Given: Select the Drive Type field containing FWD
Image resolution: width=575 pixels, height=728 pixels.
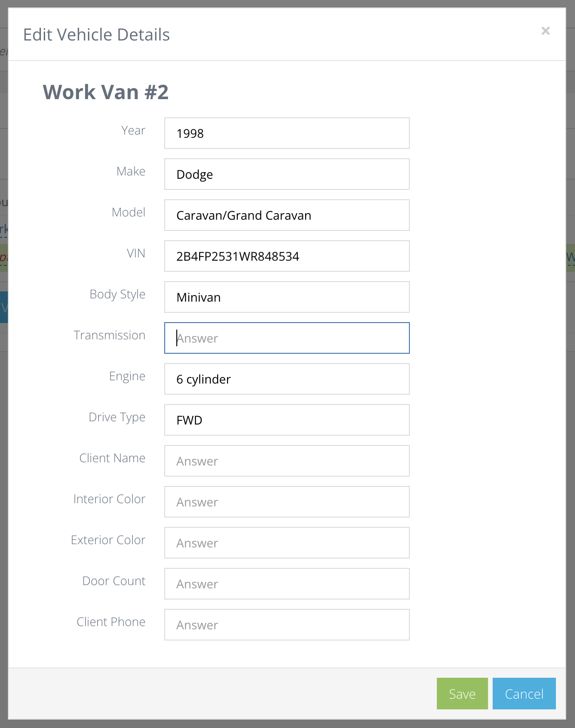Looking at the screenshot, I should (x=287, y=420).
